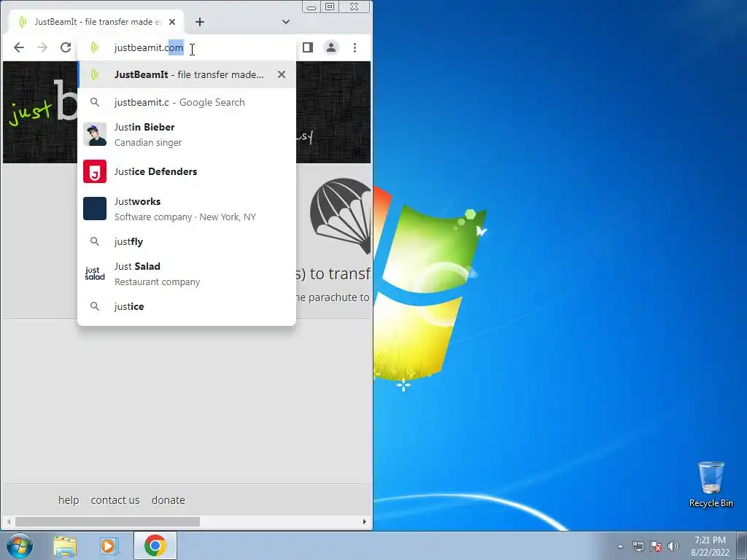Show hidden system tray icons
The image size is (747, 560).
pyautogui.click(x=620, y=547)
